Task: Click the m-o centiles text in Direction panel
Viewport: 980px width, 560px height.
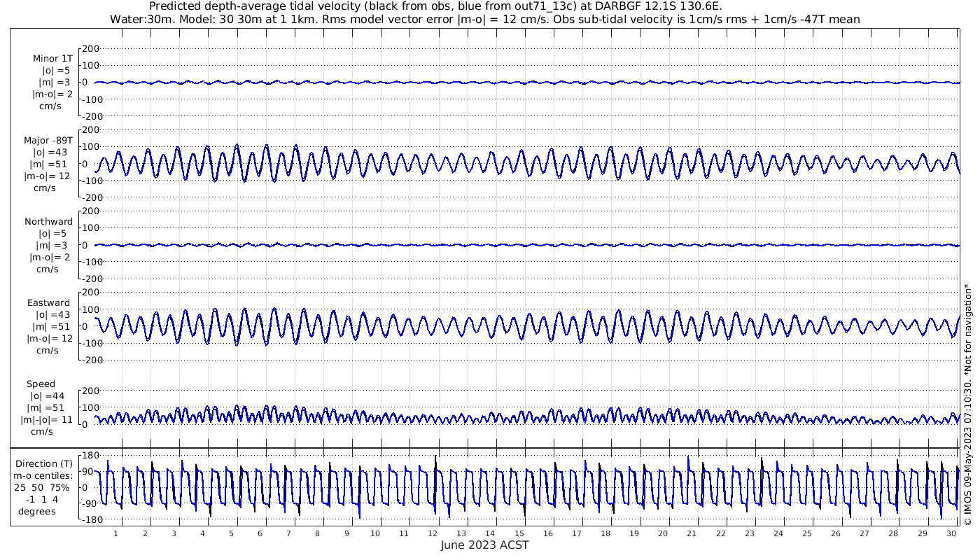Action: (44, 475)
